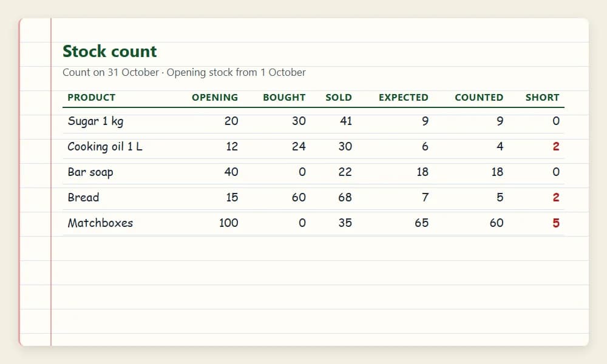Click Bread bought value 60
The width and height of the screenshot is (607, 364).
299,197
